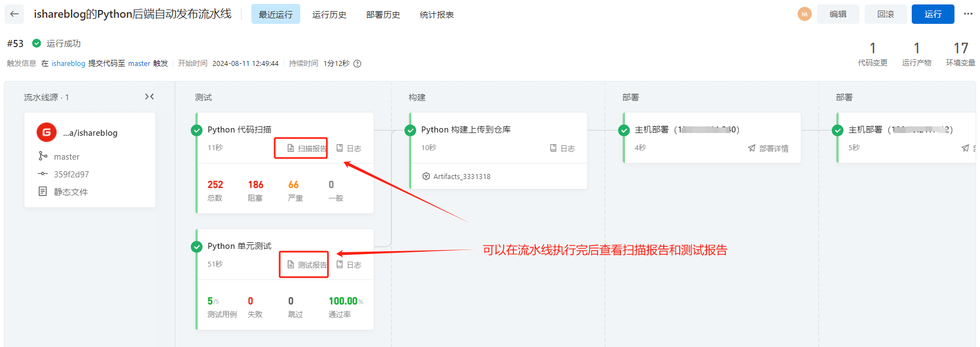Click the first 主机部署 success check icon

pyautogui.click(x=624, y=130)
